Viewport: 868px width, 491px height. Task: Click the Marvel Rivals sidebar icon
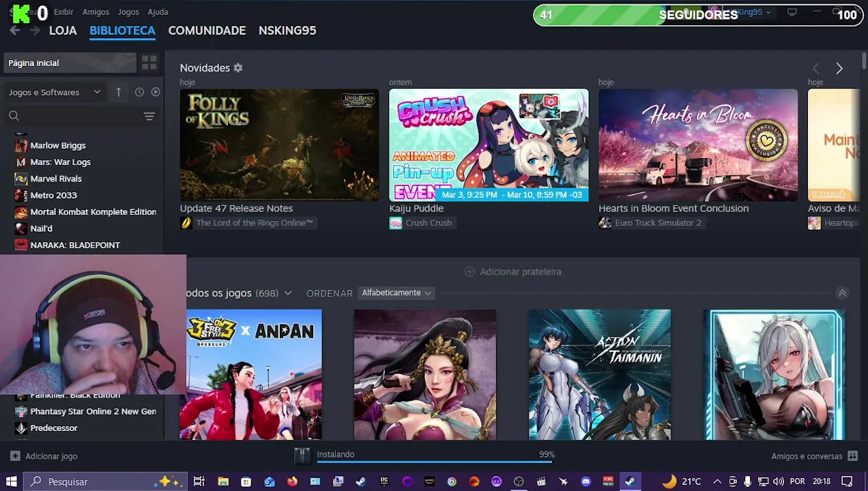21,179
